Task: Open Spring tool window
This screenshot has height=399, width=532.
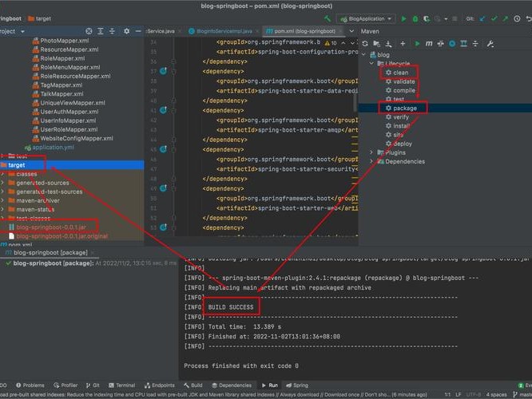Action: coord(297,385)
